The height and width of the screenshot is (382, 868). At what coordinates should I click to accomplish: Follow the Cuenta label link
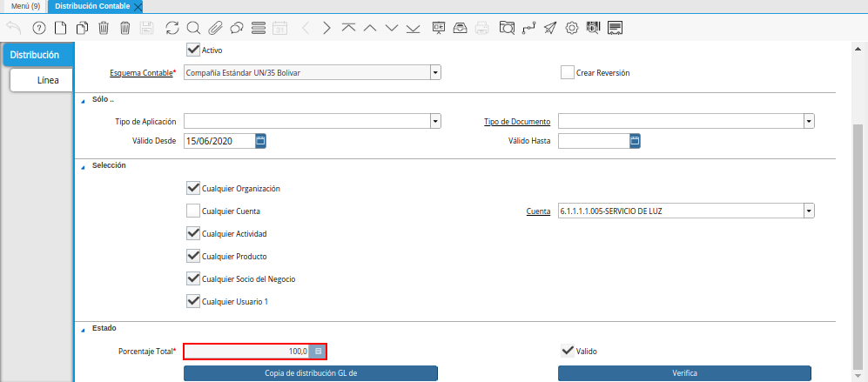coord(538,211)
